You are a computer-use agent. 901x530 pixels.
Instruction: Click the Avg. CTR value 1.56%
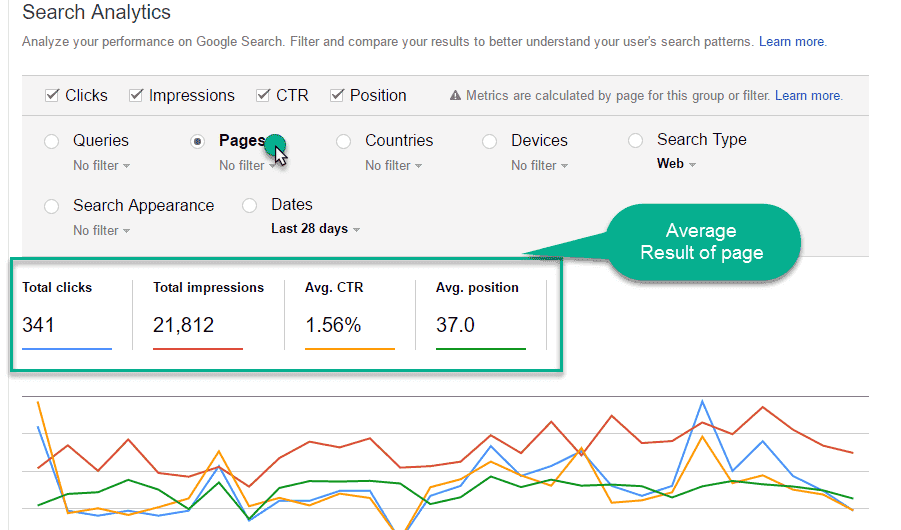click(x=333, y=325)
